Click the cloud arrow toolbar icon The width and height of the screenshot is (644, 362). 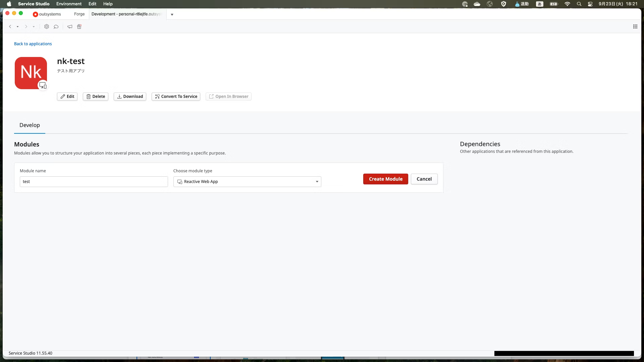click(x=56, y=26)
